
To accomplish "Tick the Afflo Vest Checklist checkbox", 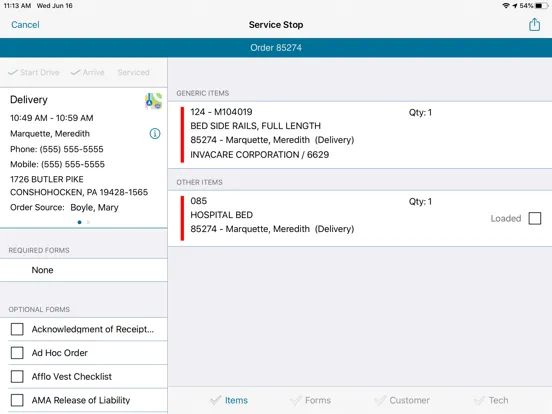I will pyautogui.click(x=17, y=376).
